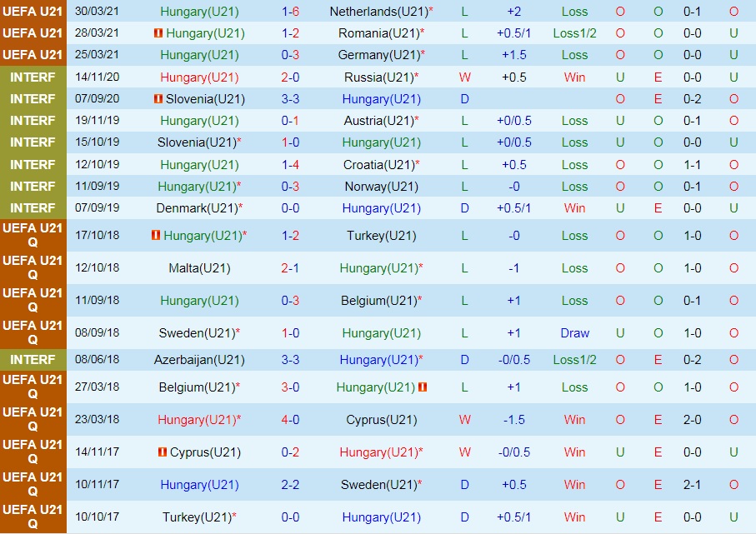Viewport: 756px width, 534px height.
Task: Click the UEFA U21 label on the top row
Action: (33, 12)
